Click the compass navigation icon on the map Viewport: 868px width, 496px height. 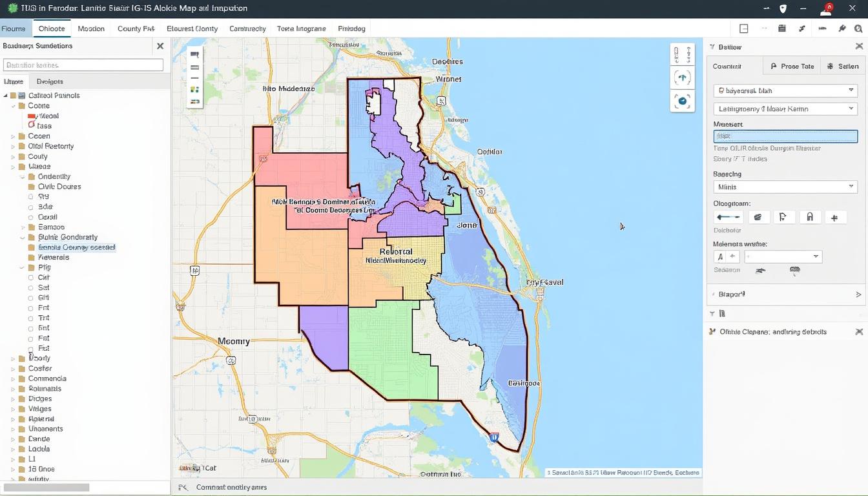[x=682, y=77]
